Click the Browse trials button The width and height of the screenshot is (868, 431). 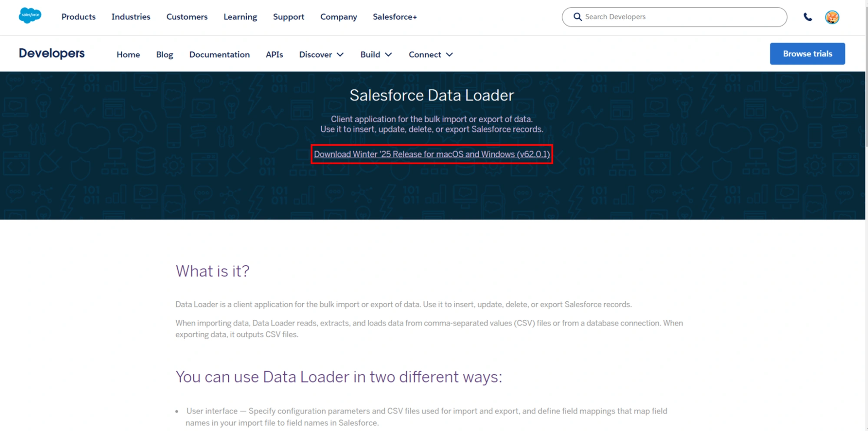click(x=807, y=53)
